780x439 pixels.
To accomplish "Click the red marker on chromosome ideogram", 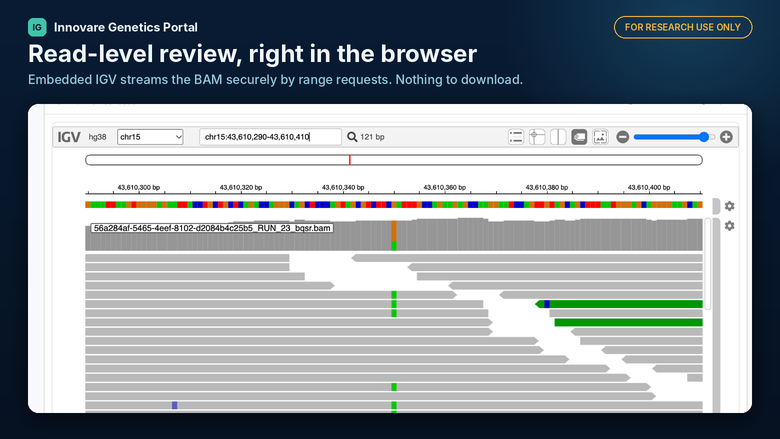I will 350,160.
